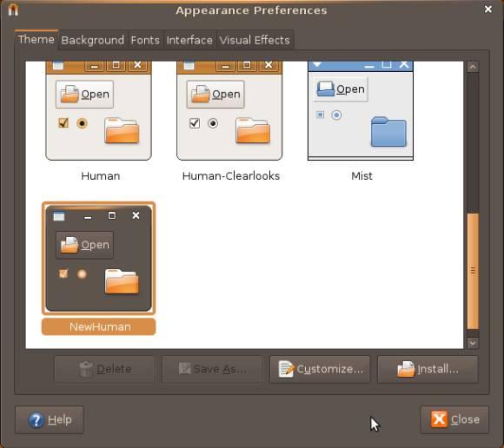Click the minimize icon in Human-Clearlooks preview titlebar
The image size is (504, 448).
click(x=226, y=66)
